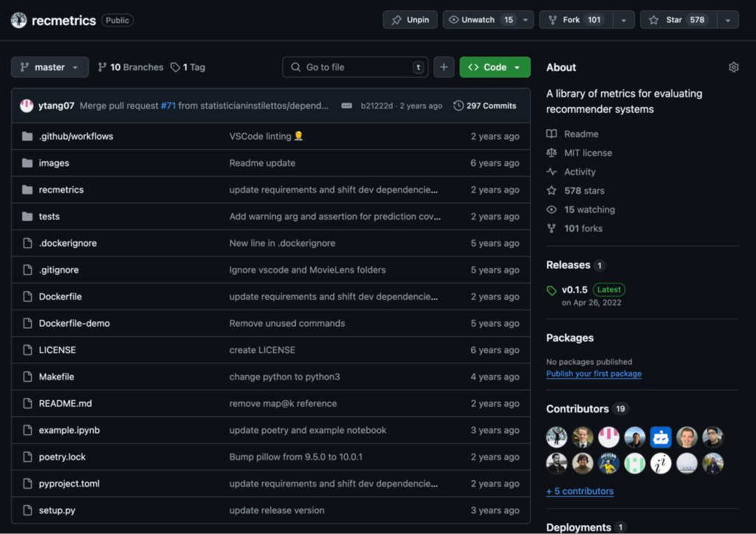
Task: Click the Unpin button
Action: click(x=410, y=20)
